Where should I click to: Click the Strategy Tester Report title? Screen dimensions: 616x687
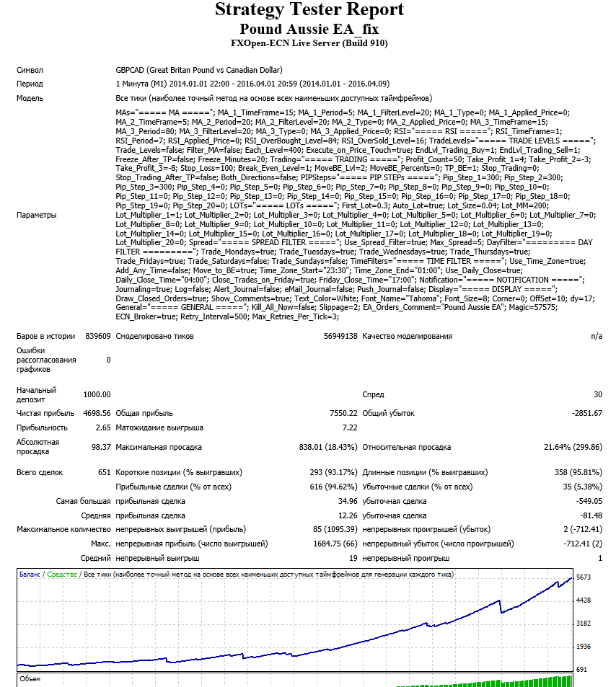coord(309,9)
